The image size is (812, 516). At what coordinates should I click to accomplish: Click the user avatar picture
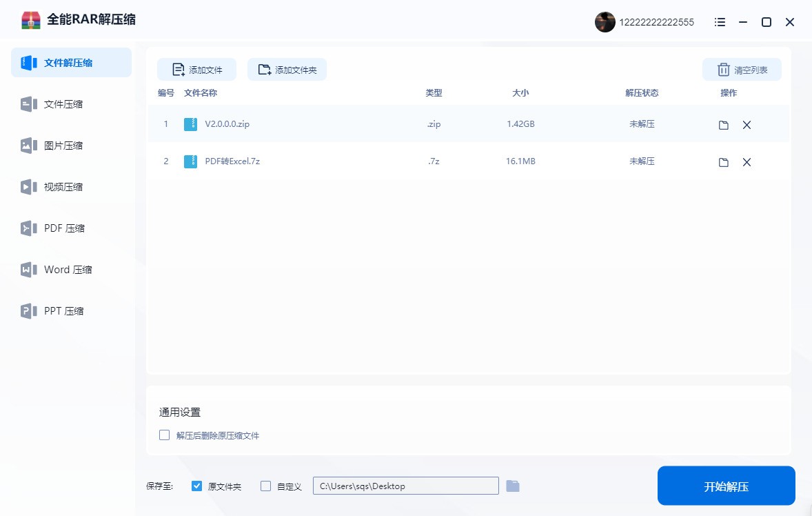[x=605, y=22]
